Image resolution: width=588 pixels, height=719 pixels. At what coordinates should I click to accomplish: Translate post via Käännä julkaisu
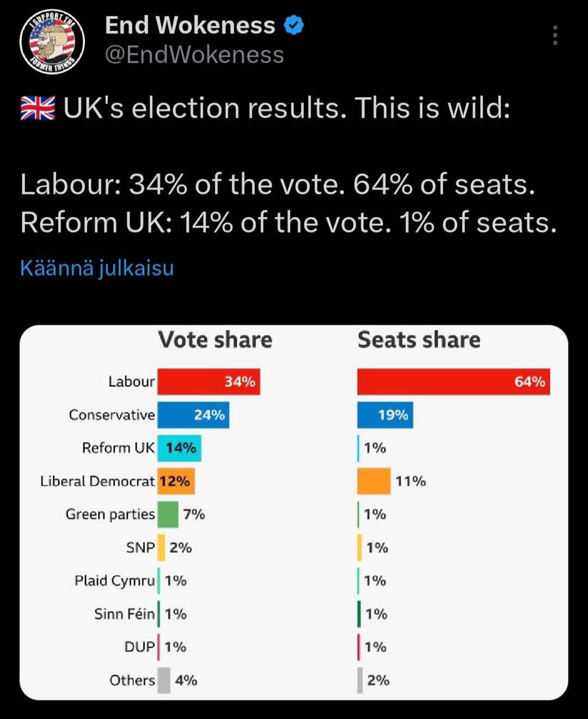97,268
